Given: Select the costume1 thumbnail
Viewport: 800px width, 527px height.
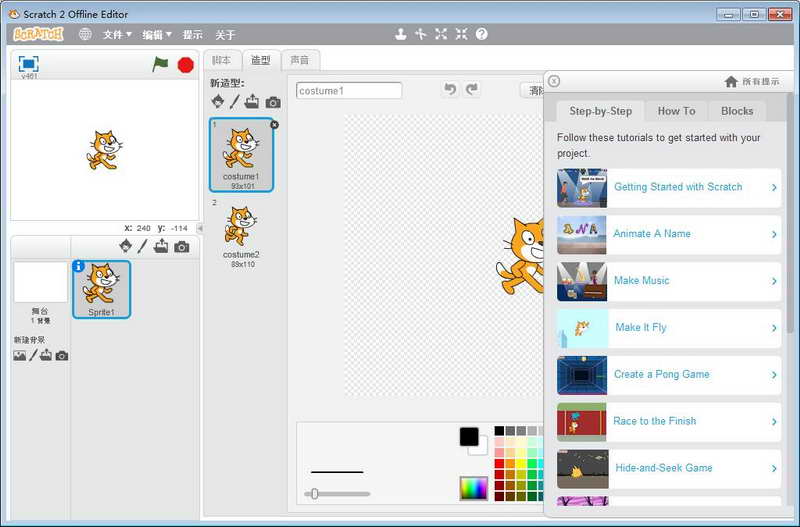Looking at the screenshot, I should [241, 155].
